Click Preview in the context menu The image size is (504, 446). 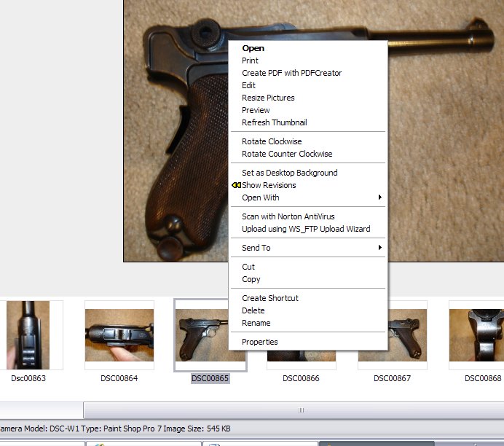click(308, 110)
